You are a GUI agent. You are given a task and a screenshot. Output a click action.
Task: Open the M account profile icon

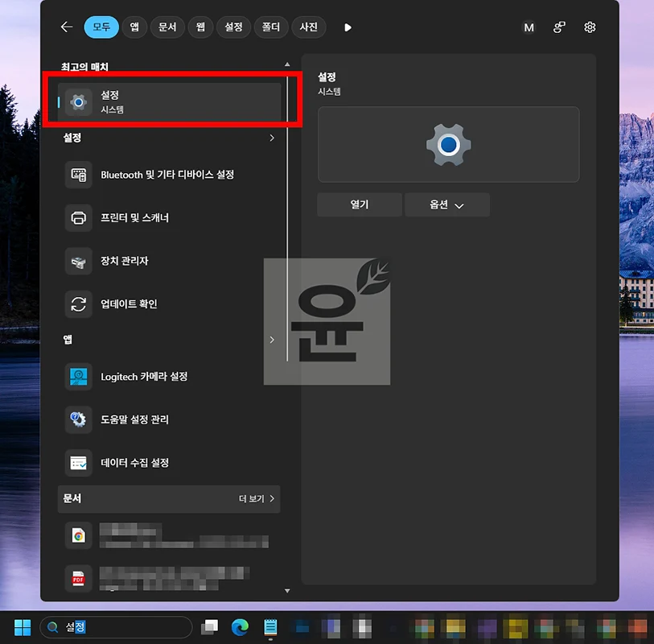[529, 27]
